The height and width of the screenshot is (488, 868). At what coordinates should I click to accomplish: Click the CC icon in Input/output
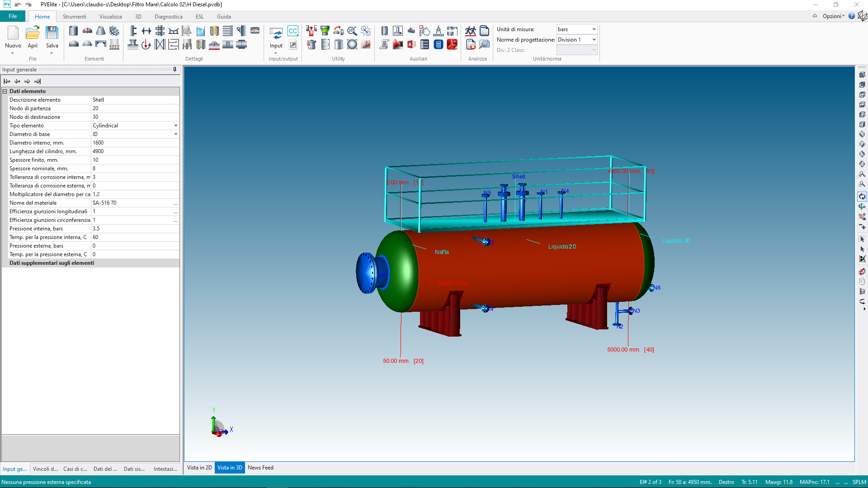(292, 31)
